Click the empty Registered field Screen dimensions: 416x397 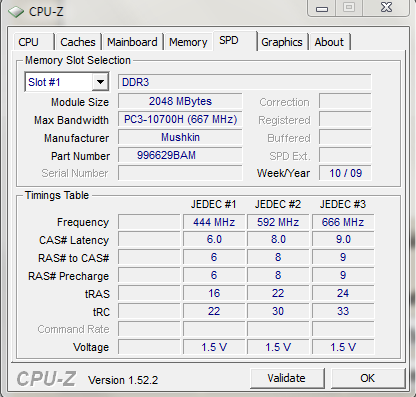[x=345, y=119]
